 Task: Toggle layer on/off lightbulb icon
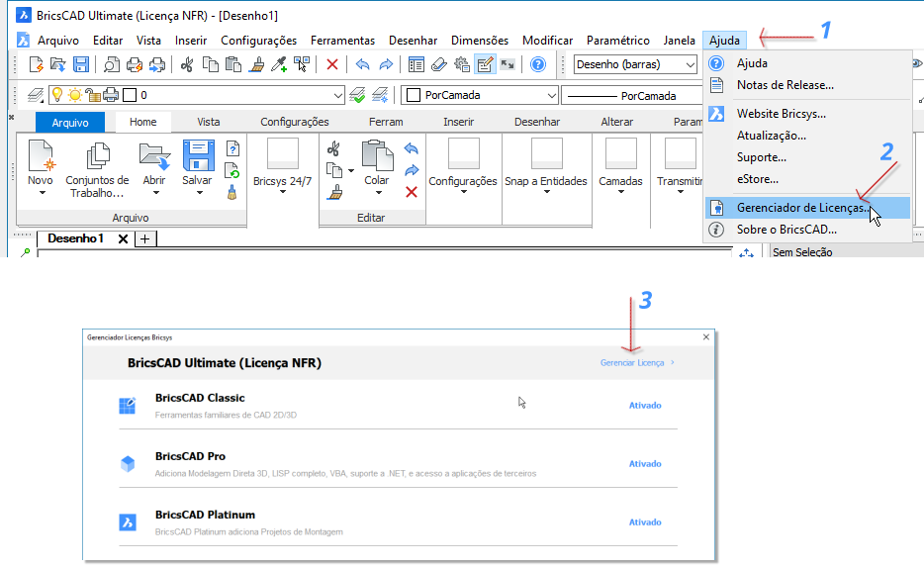click(57, 94)
